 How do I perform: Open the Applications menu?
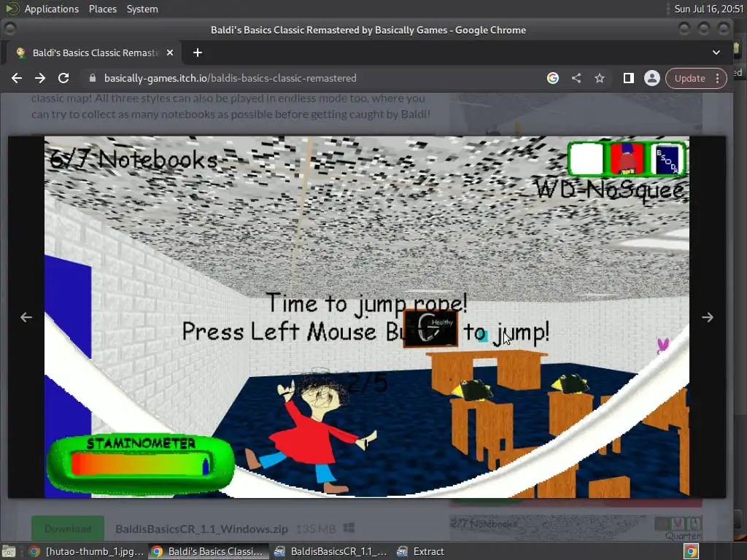(52, 9)
